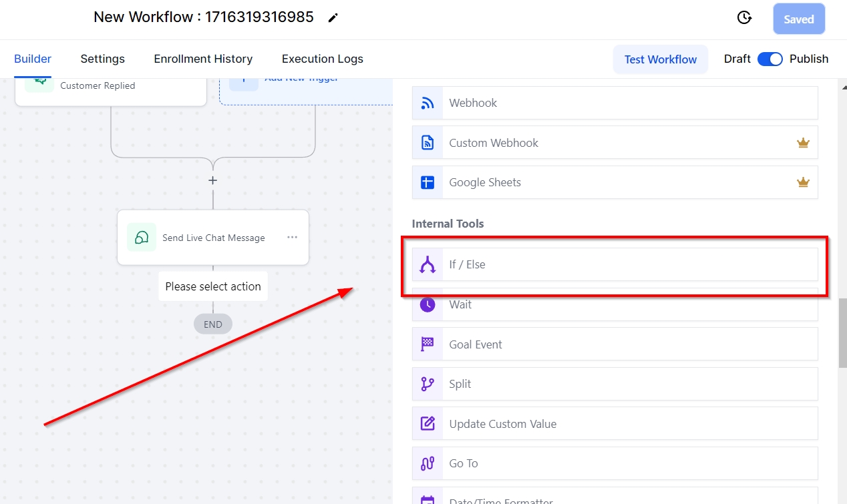Click the Go To route icon
This screenshot has height=504, width=847.
tap(428, 463)
